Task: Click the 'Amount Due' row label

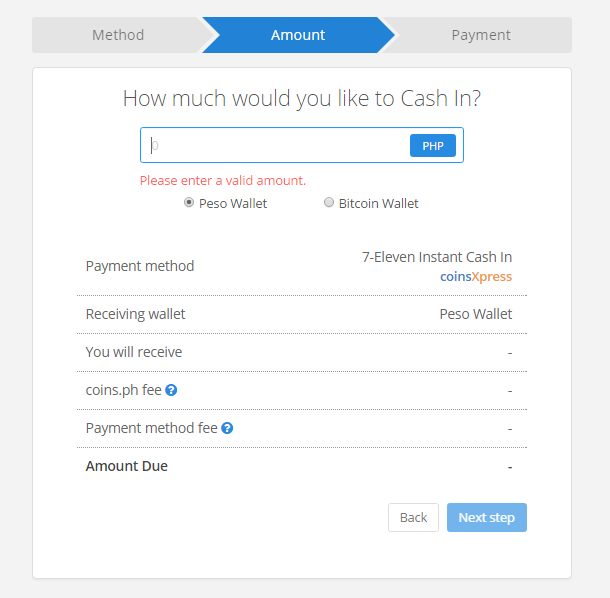Action: click(x=127, y=466)
